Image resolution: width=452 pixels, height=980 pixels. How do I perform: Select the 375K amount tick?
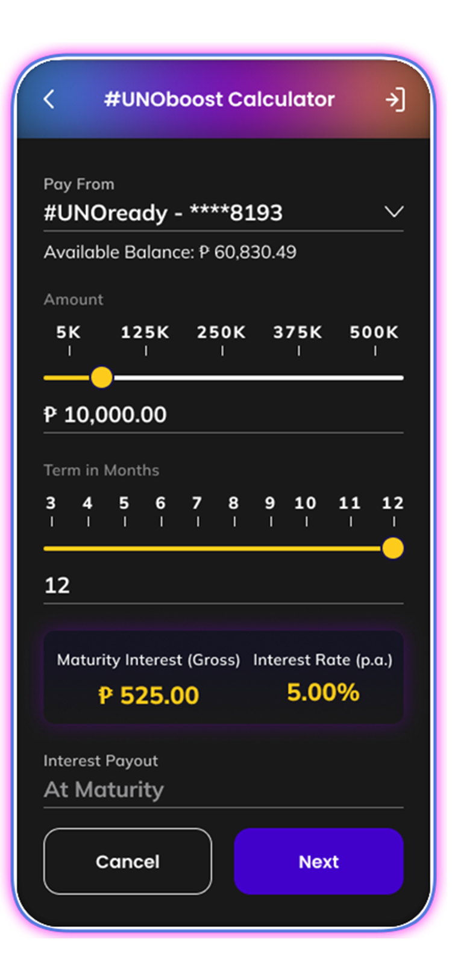[x=298, y=339]
